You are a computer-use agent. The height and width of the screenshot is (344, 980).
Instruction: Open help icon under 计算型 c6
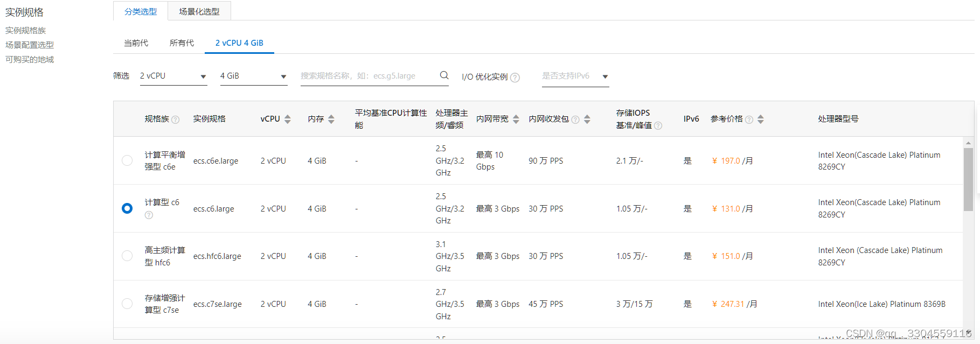(149, 215)
